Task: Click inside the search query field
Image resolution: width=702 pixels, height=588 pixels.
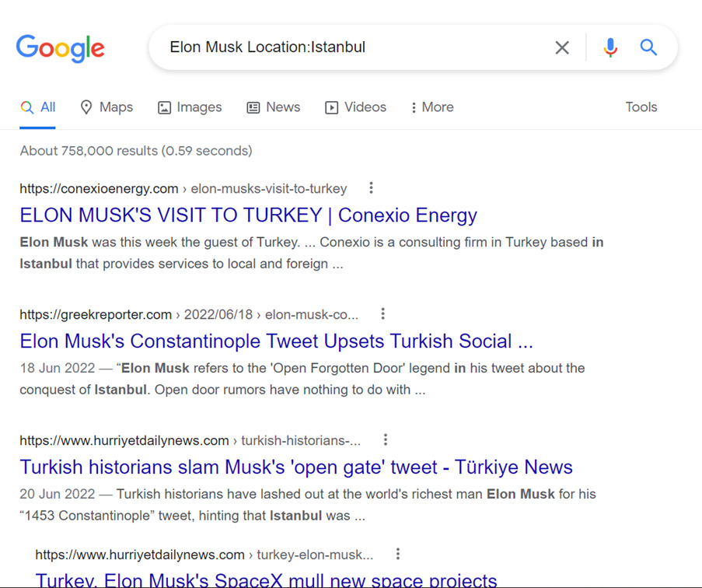Action: (x=350, y=48)
